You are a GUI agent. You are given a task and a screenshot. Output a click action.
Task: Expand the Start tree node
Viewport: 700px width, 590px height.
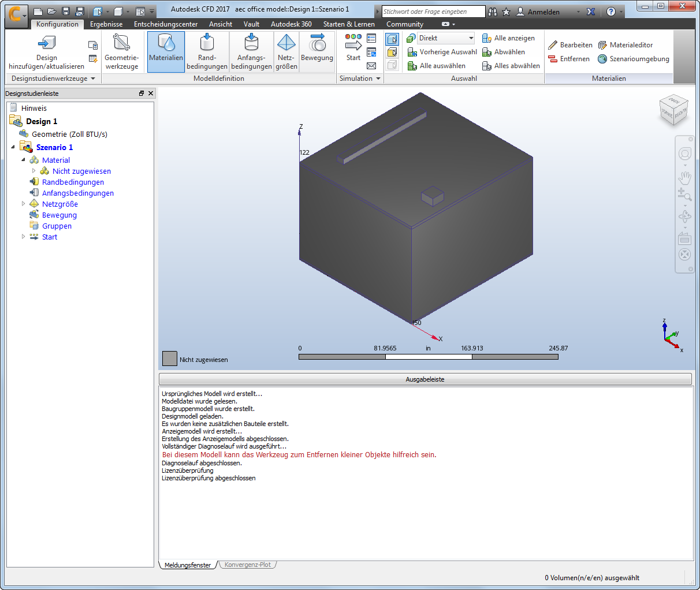pyautogui.click(x=23, y=237)
